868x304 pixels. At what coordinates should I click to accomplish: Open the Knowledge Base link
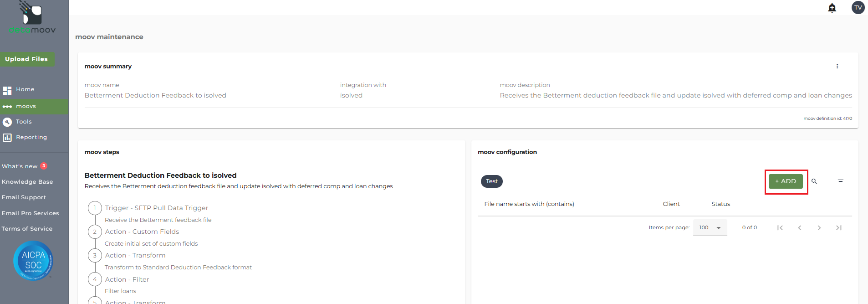point(27,182)
